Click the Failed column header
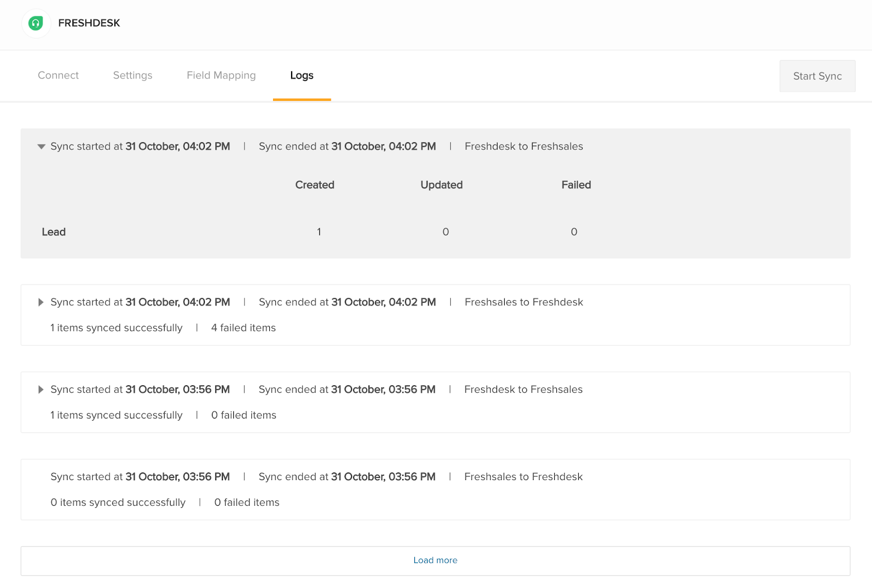This screenshot has height=588, width=872. point(576,185)
